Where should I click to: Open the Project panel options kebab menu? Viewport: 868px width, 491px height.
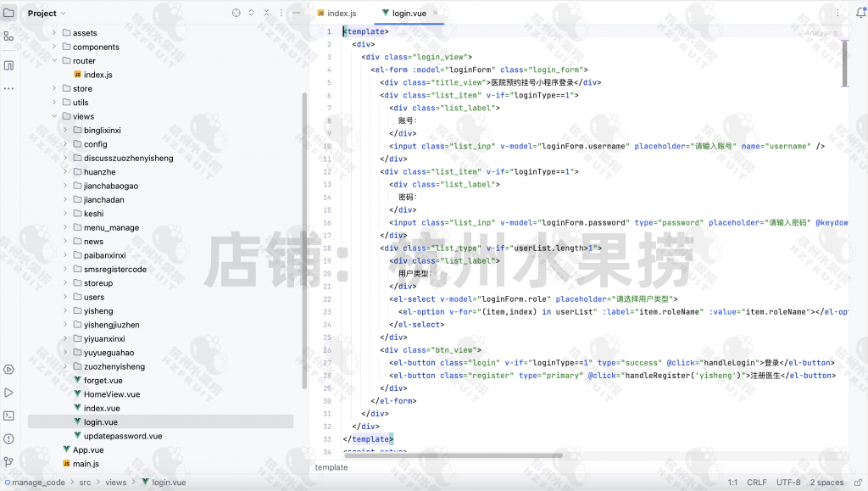point(281,13)
